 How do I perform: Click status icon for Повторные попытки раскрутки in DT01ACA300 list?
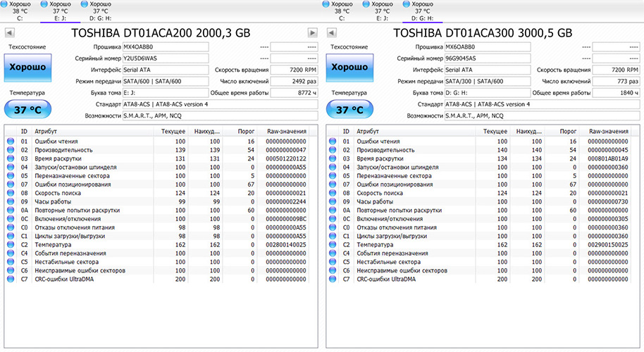click(x=333, y=210)
